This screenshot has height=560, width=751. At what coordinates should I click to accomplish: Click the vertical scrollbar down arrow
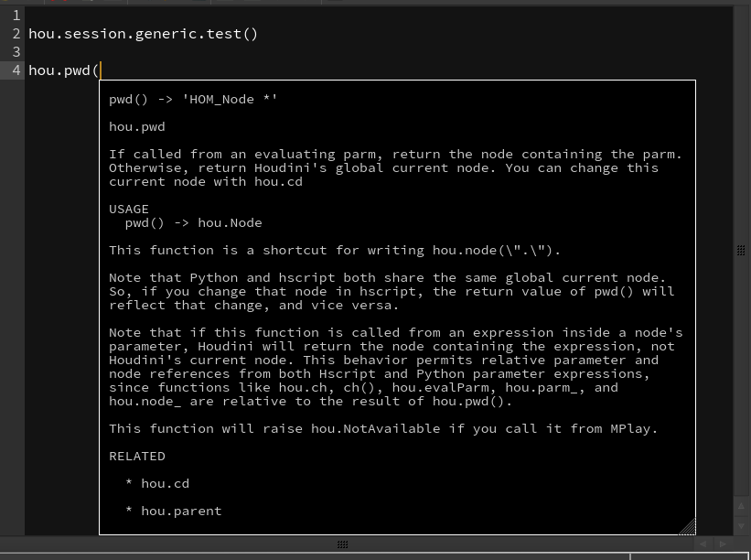tap(741, 525)
